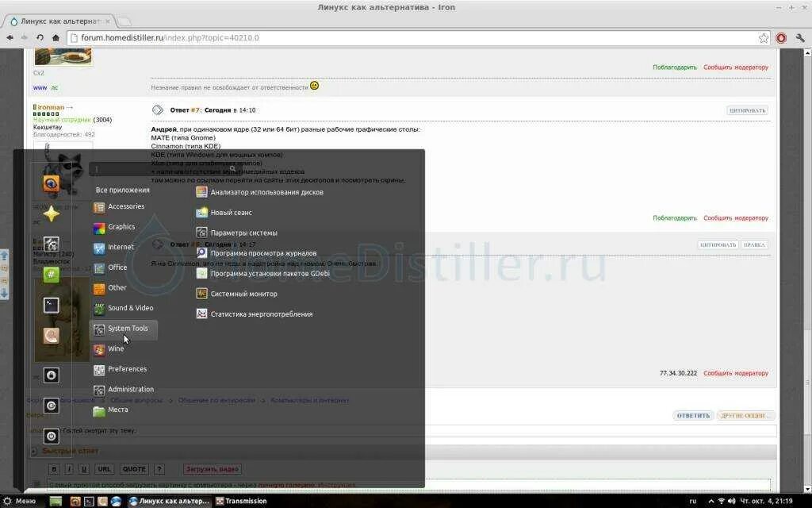This screenshot has width=812, height=508.
Task: Open Статистика энергопотребления
Action: (255, 314)
